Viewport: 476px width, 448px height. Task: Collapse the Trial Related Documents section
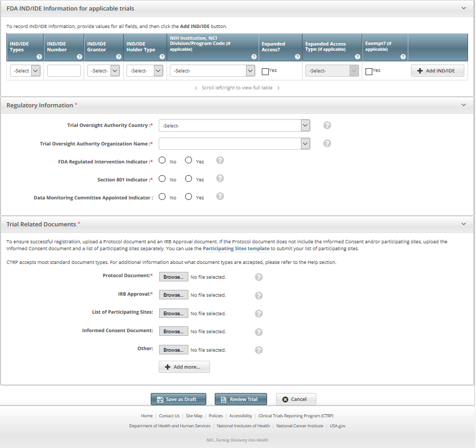point(463,224)
